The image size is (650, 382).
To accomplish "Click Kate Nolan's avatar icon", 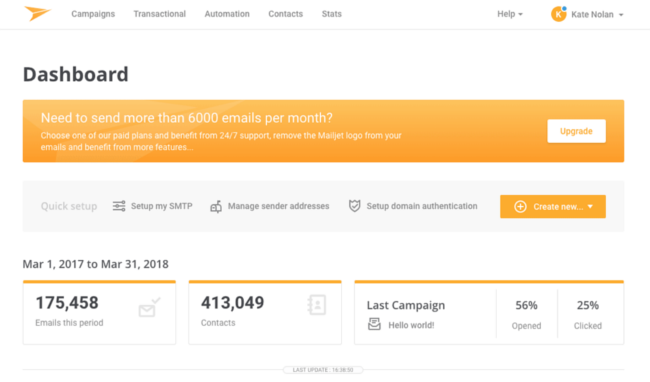I will (558, 15).
